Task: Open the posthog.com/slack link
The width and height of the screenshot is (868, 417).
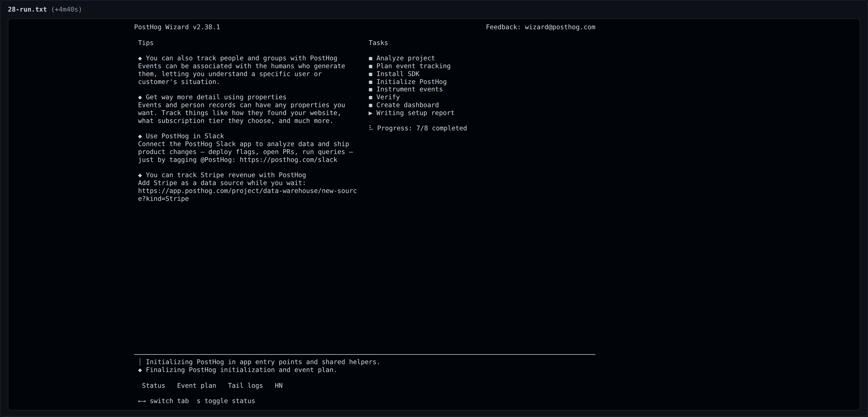Action: (x=288, y=160)
